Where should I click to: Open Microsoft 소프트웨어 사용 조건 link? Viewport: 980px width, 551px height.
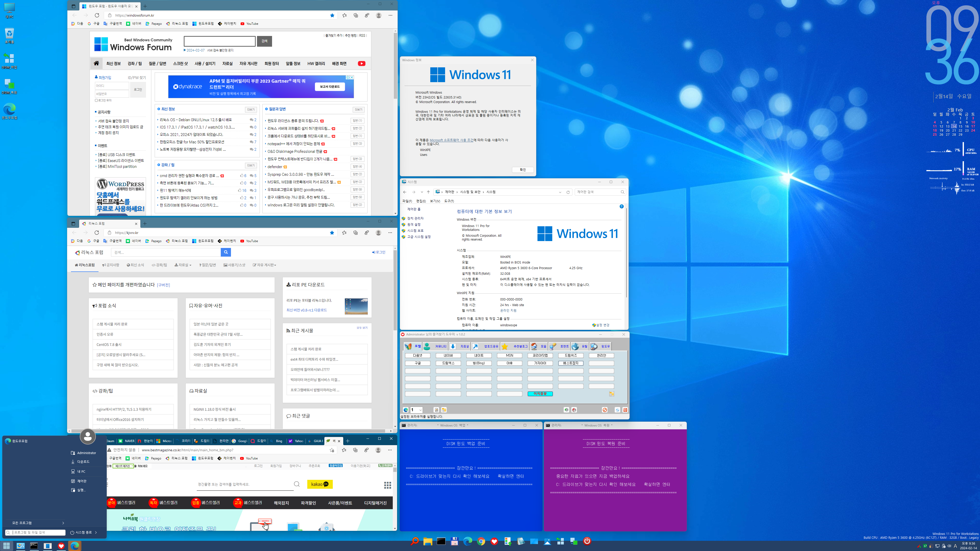[451, 140]
